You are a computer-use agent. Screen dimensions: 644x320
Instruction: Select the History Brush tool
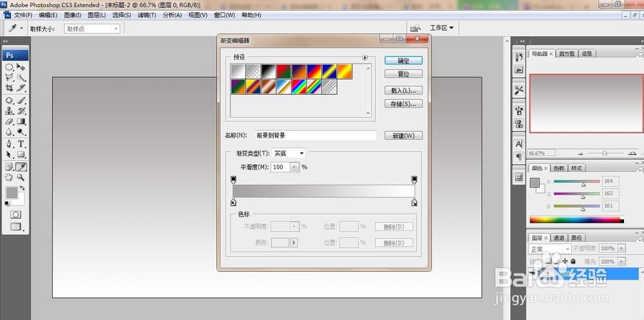21,111
